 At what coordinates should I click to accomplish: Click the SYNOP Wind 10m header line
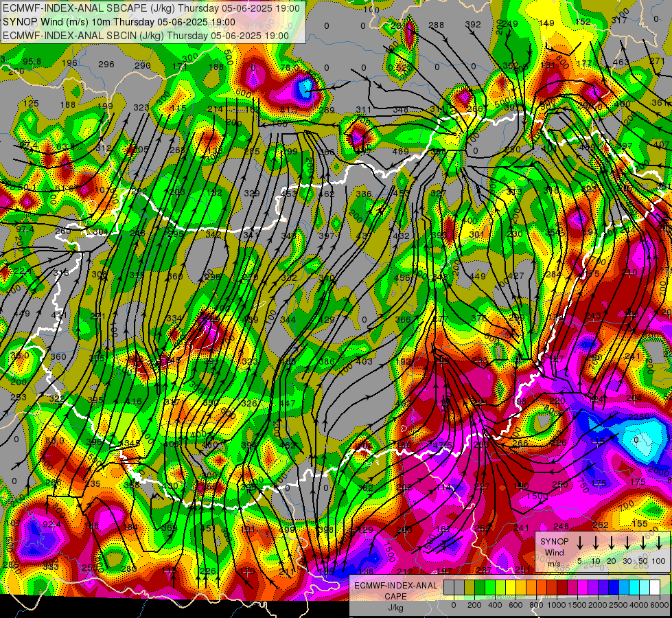[119, 22]
